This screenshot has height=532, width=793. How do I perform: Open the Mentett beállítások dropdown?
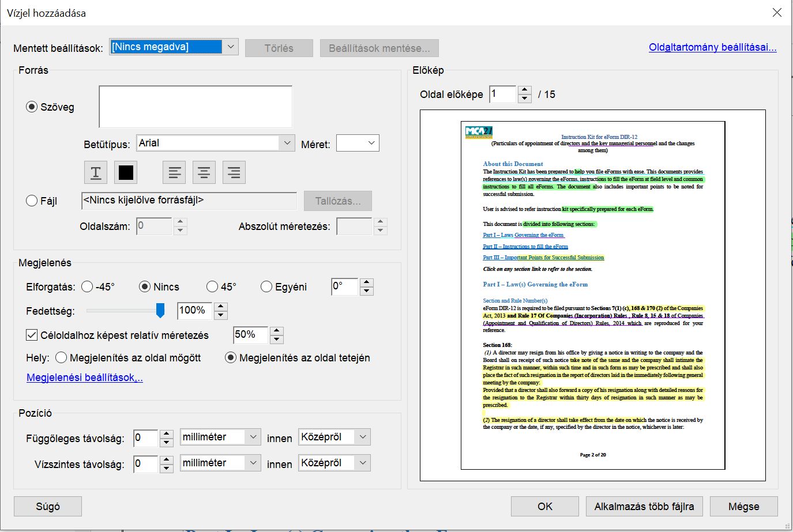230,47
